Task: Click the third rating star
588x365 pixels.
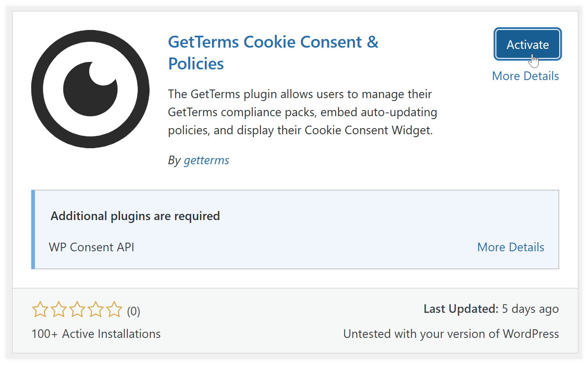Action: coord(77,310)
